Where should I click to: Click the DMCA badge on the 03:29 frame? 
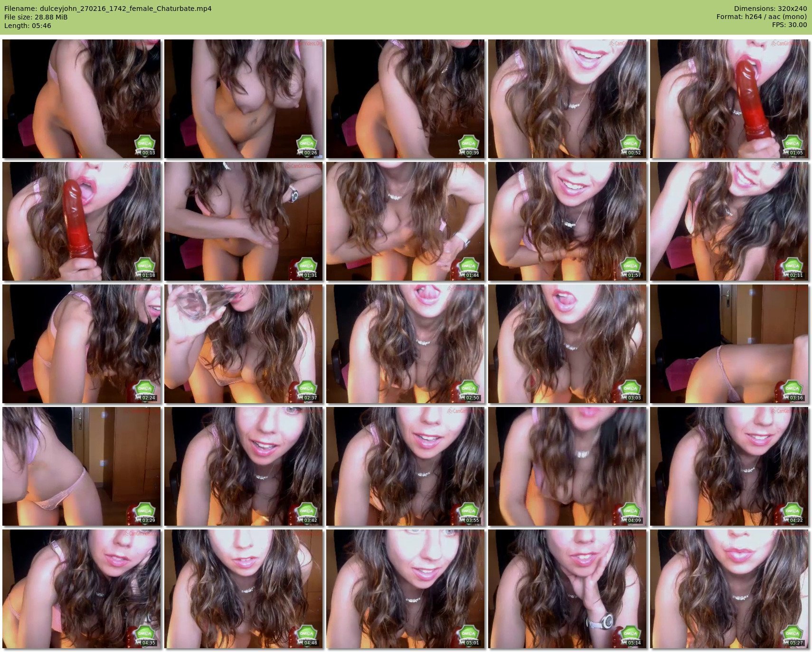point(144,510)
